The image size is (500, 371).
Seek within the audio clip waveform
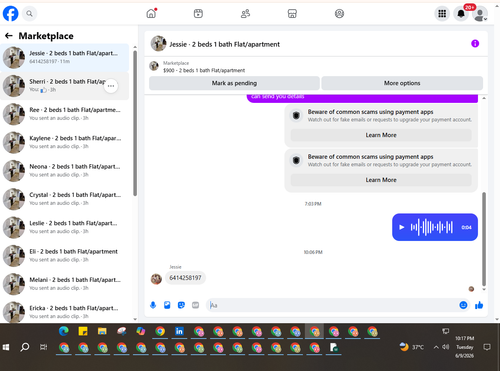point(432,227)
